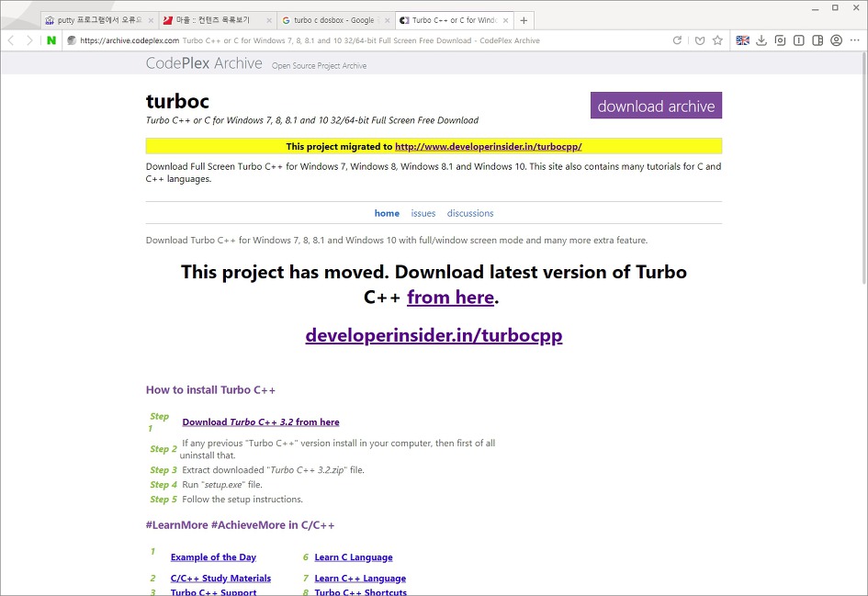Close the 마을 컨텐츠 목록보기 tab
The width and height of the screenshot is (868, 596).
(269, 20)
